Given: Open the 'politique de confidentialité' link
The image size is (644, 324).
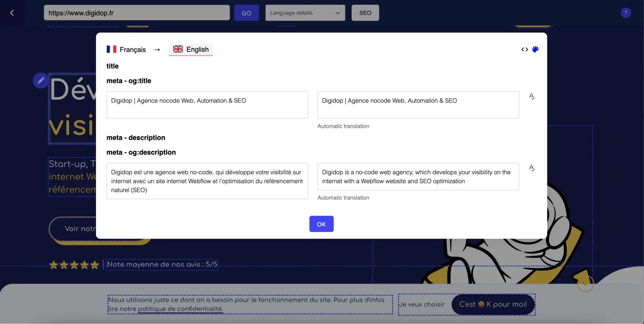Looking at the screenshot, I should click(x=181, y=309).
